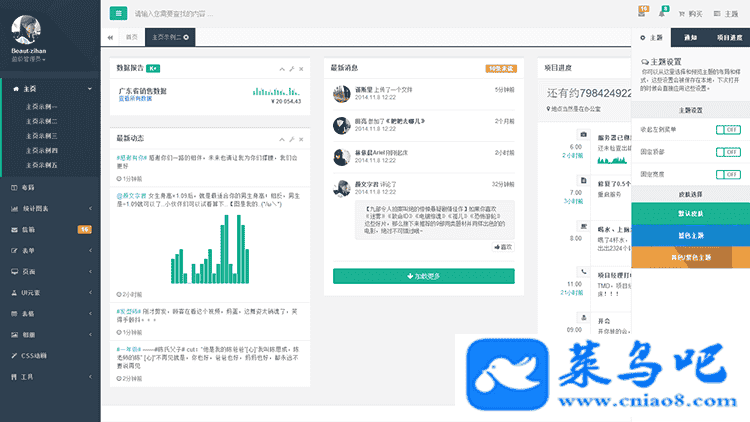Expand the 表格 sidebar menu arrow
The height and width of the screenshot is (422, 750).
(90, 314)
